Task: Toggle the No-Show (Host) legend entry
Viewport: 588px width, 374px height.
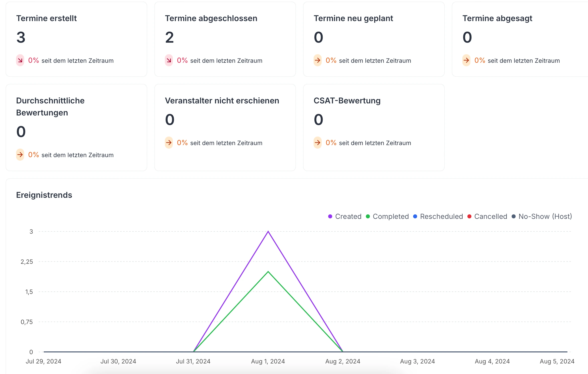Action: (x=545, y=216)
